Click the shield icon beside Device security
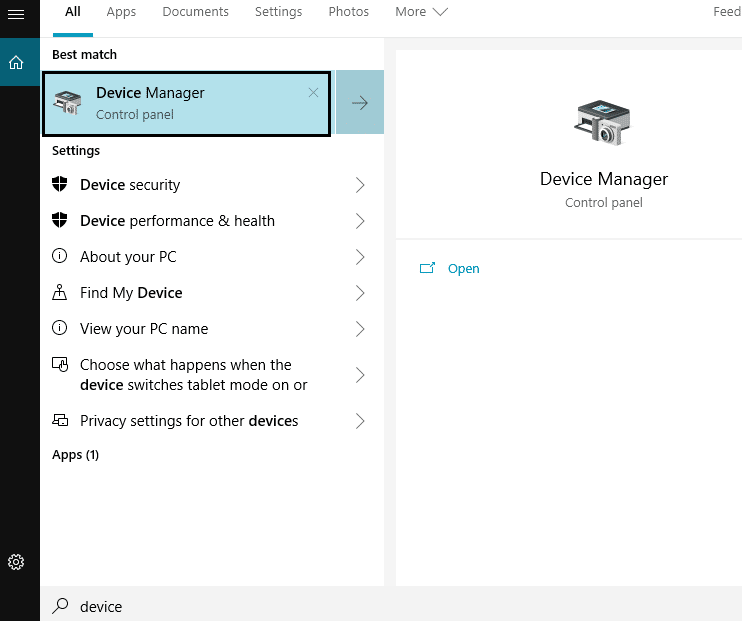742x621 pixels. [x=60, y=184]
